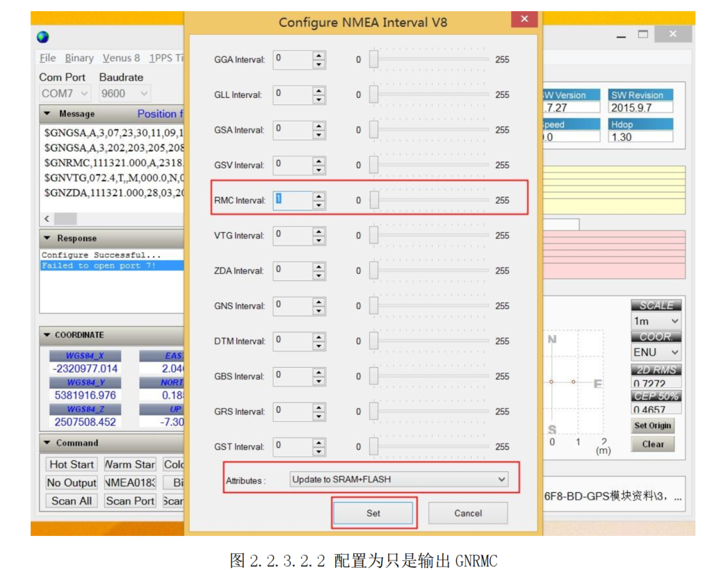
Task: Click the GBS Interval slider thumb
Action: point(374,376)
